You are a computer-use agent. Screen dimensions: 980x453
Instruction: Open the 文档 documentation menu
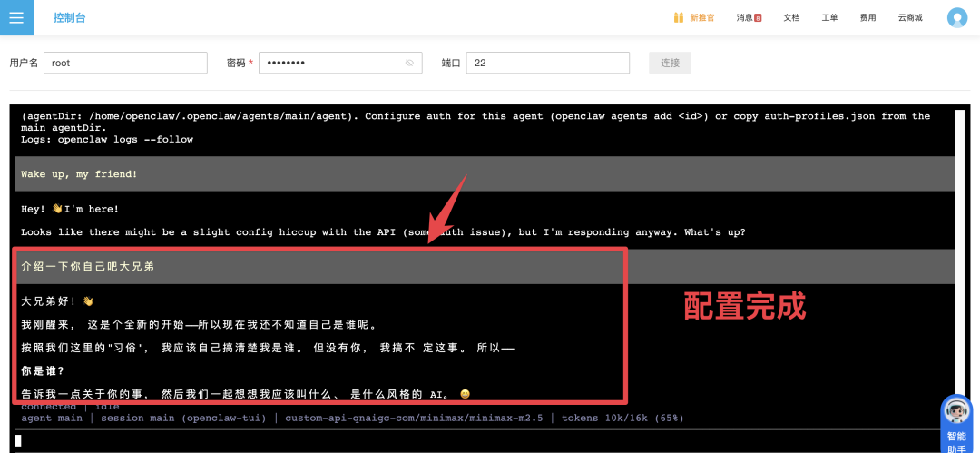pos(791,17)
